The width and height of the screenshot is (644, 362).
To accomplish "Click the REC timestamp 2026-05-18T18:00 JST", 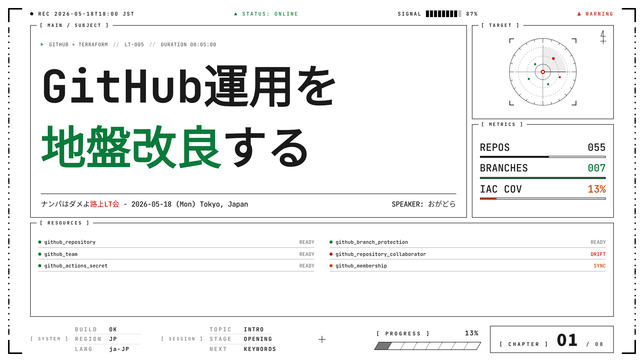I will coord(94,14).
